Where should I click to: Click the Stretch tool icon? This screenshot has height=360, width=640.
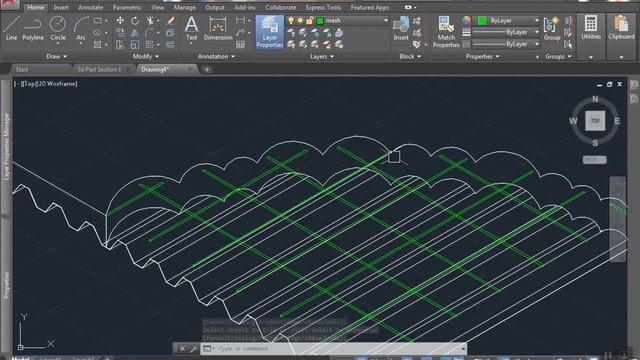[x=120, y=44]
